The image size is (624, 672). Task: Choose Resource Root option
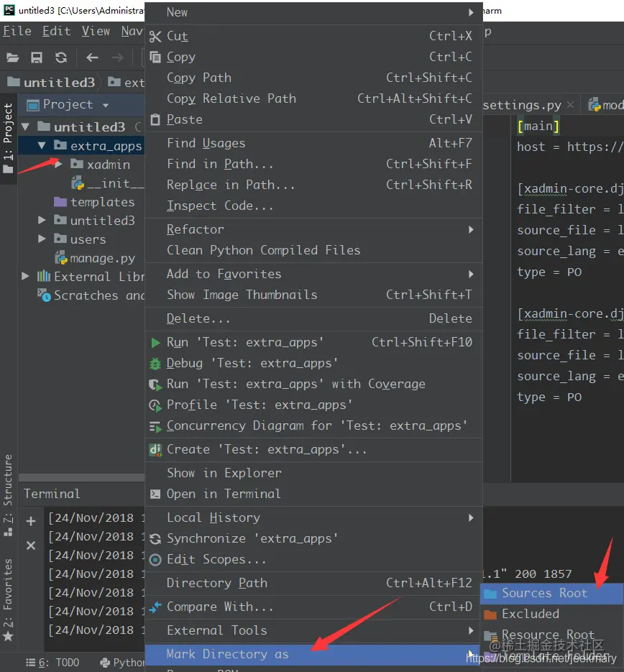pos(552,635)
